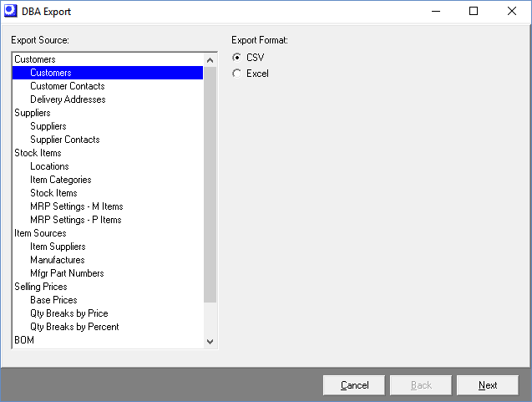This screenshot has width=532, height=402.
Task: Click the list scrollbar up arrow
Action: click(x=210, y=60)
